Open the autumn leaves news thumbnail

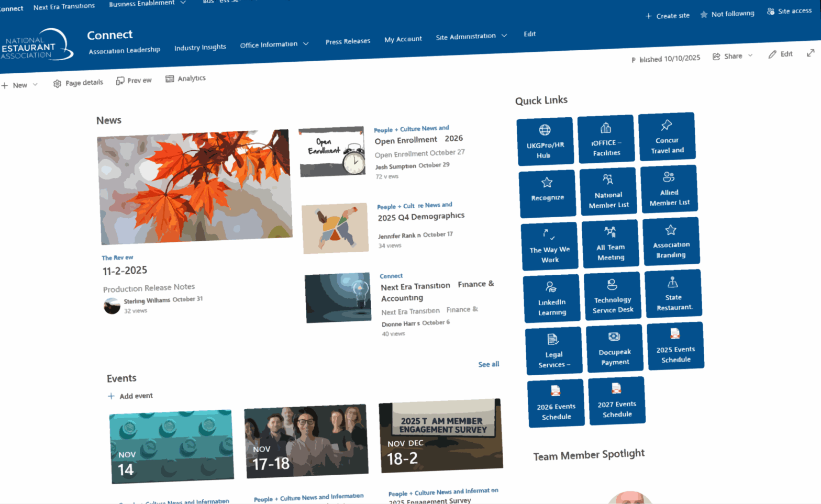coord(194,187)
